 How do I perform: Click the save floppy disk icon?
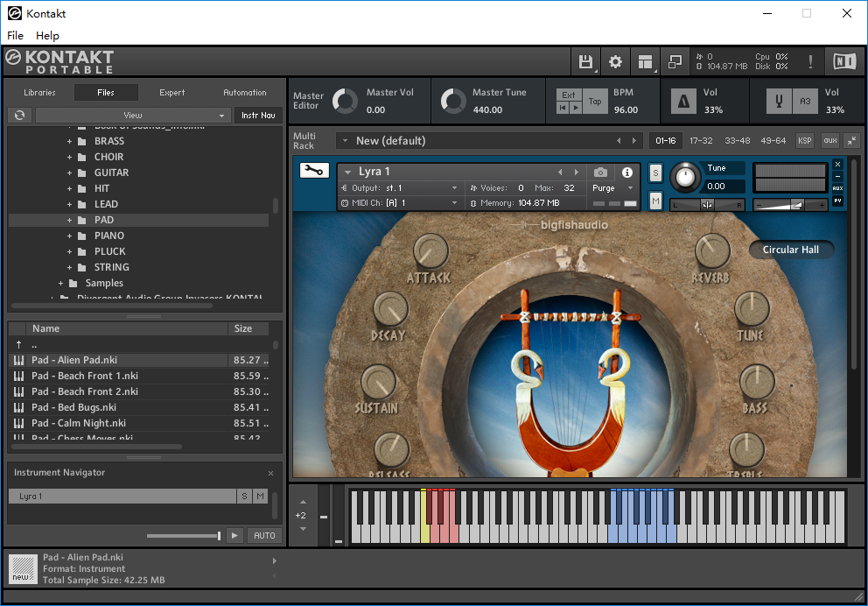[585, 61]
